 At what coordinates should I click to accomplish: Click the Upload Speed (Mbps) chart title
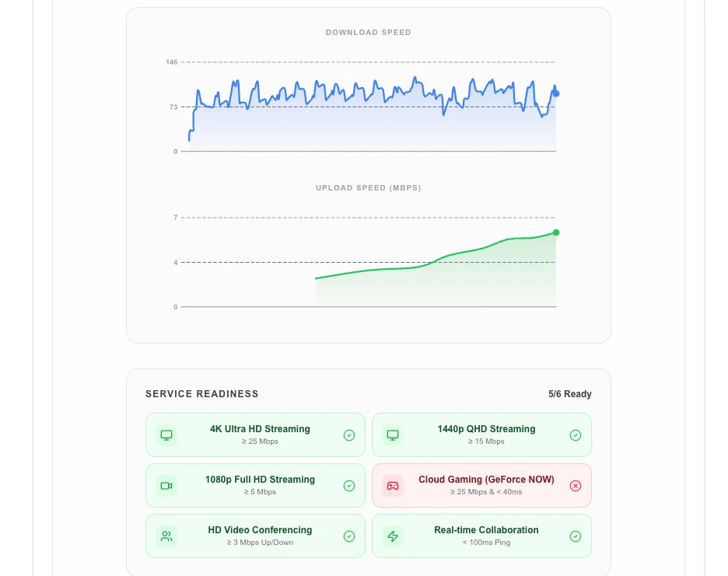tap(368, 188)
